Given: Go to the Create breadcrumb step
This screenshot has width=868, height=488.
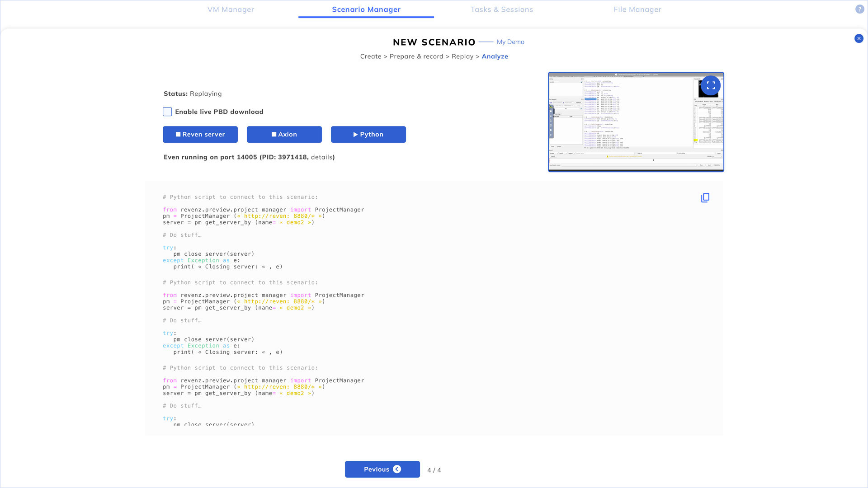Looking at the screenshot, I should tap(370, 56).
